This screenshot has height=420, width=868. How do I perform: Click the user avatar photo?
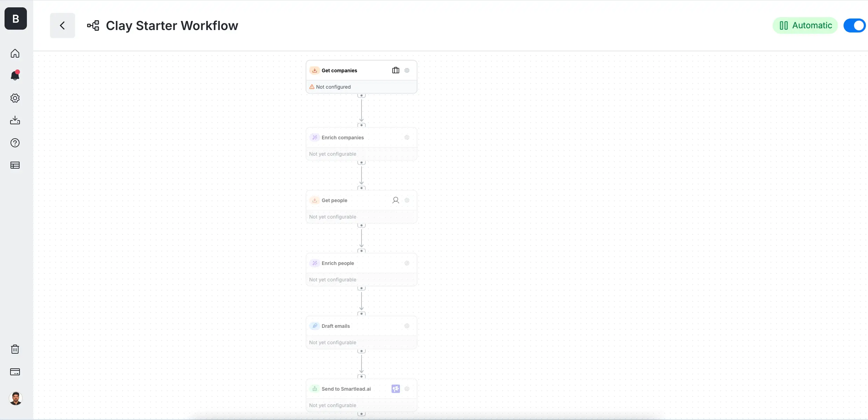(16, 398)
